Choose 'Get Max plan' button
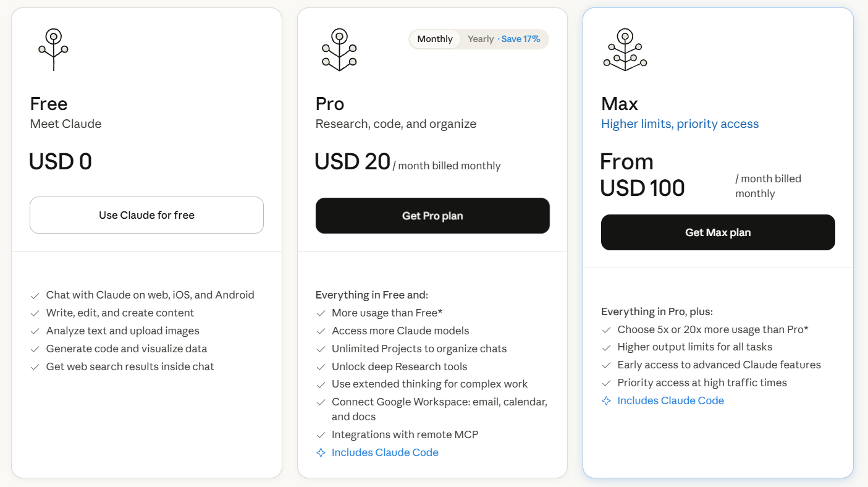The width and height of the screenshot is (868, 487). (x=718, y=232)
